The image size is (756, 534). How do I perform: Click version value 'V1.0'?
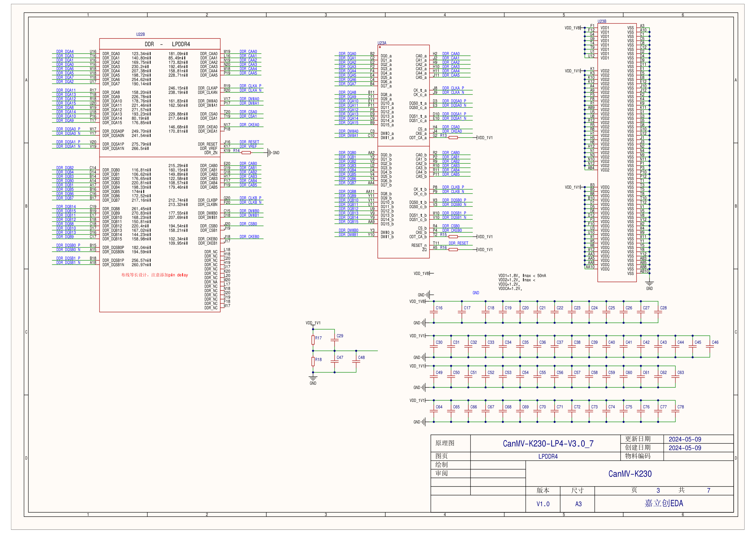543,504
